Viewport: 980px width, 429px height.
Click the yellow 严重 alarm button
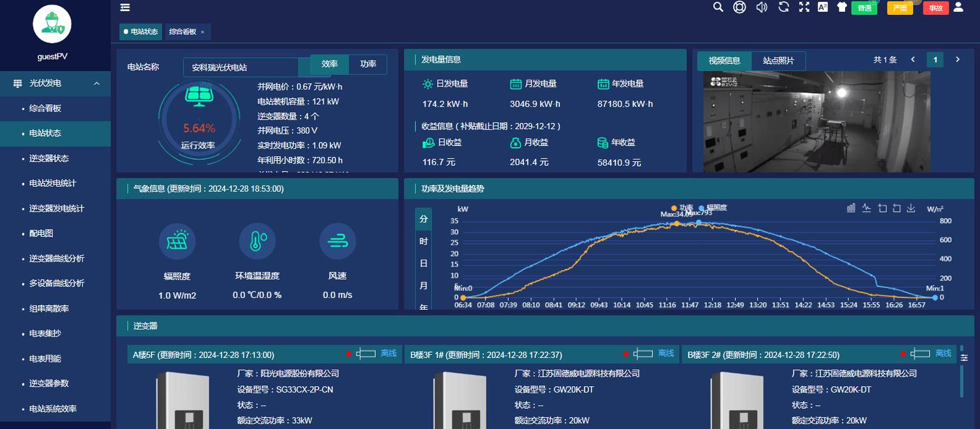point(900,8)
